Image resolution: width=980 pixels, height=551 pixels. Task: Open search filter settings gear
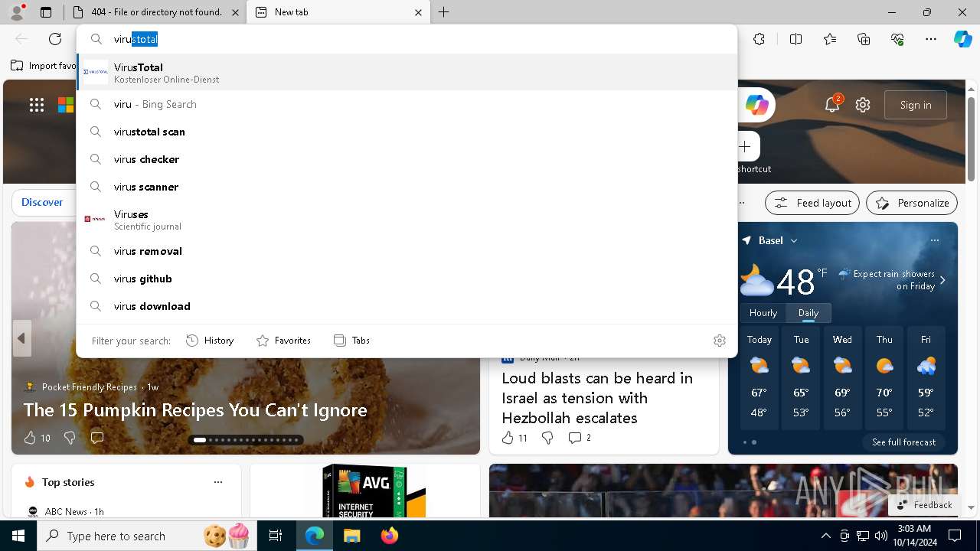tap(720, 341)
